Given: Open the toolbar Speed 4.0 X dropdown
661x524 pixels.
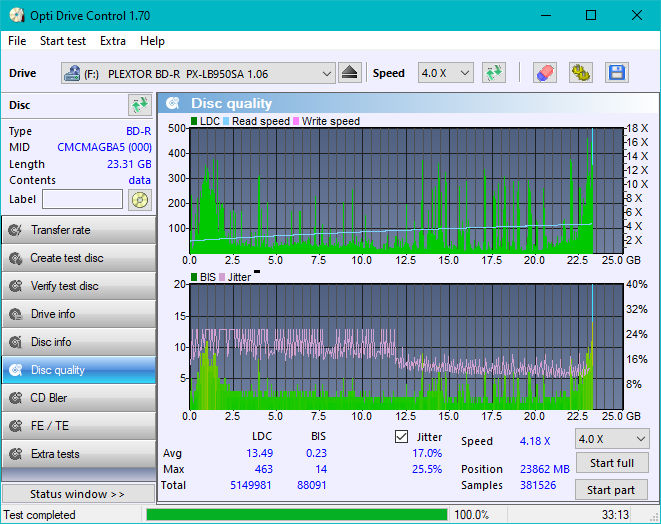Looking at the screenshot, I should [446, 73].
